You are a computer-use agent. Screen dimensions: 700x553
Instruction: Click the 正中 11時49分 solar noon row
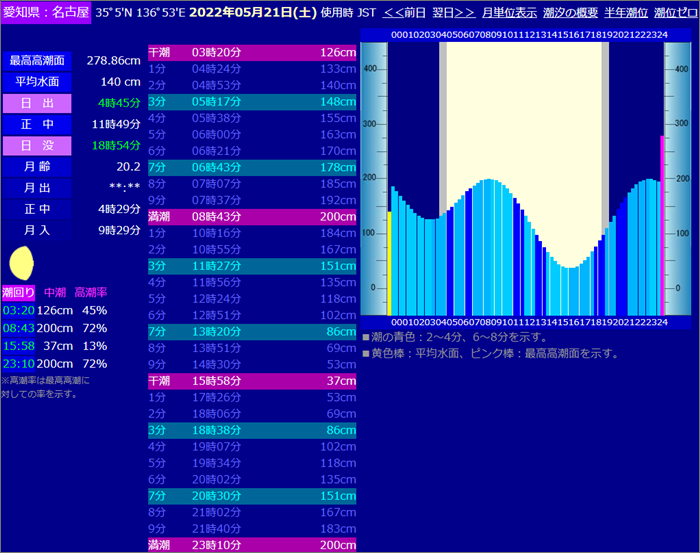(x=71, y=124)
